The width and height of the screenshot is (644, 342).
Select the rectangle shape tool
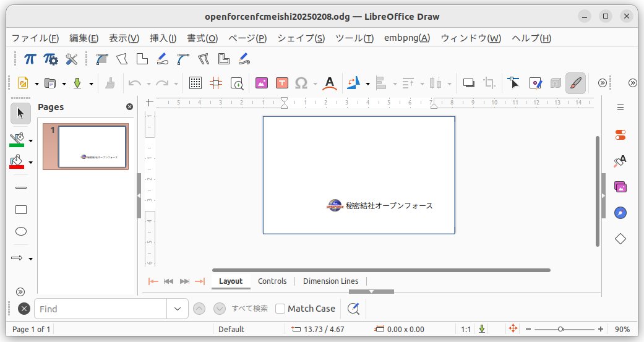click(21, 210)
